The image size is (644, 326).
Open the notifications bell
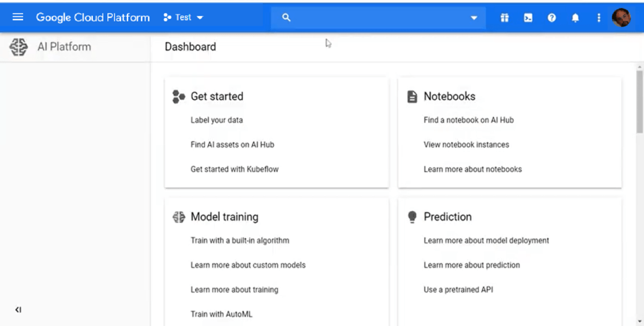point(575,17)
